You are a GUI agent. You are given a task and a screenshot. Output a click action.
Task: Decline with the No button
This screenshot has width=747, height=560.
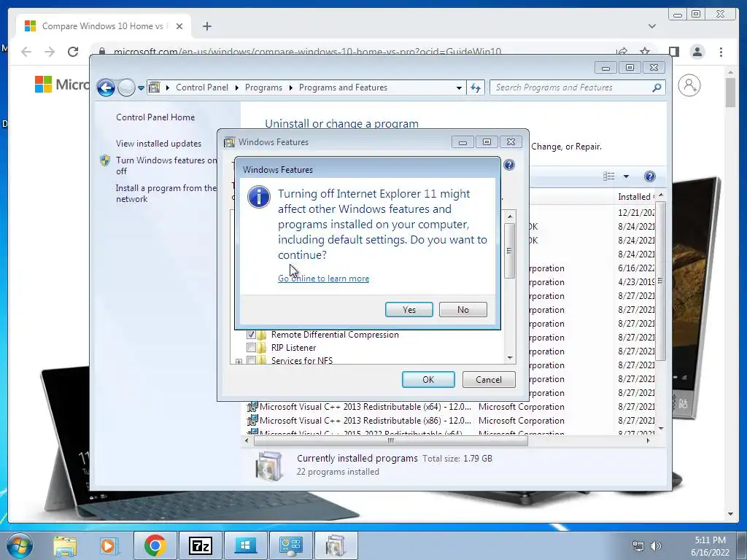click(462, 309)
